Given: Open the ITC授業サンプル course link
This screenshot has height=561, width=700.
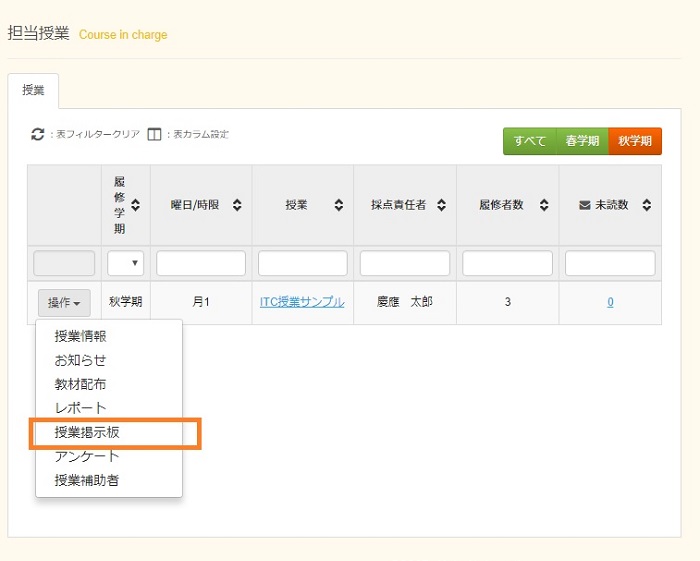Looking at the screenshot, I should point(302,302).
